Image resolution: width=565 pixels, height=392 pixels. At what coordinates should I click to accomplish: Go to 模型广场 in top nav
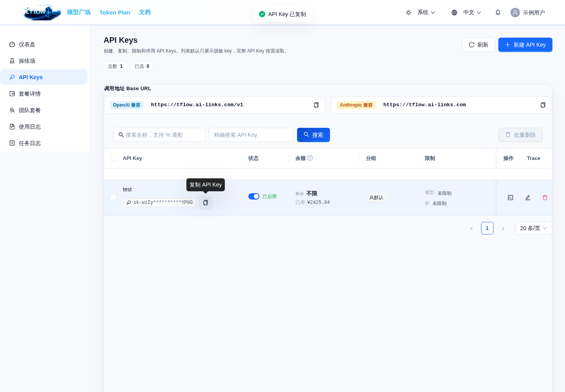pos(79,12)
